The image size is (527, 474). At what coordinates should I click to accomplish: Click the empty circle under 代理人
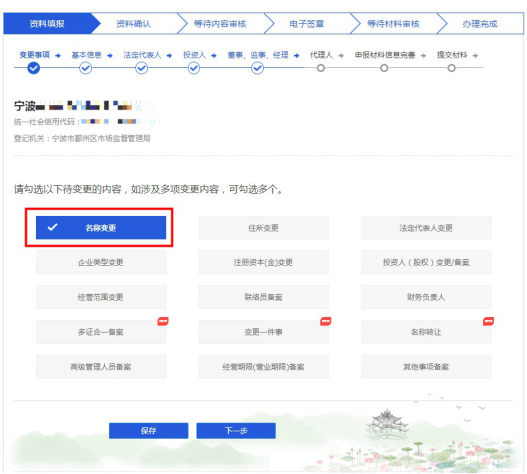coord(321,68)
